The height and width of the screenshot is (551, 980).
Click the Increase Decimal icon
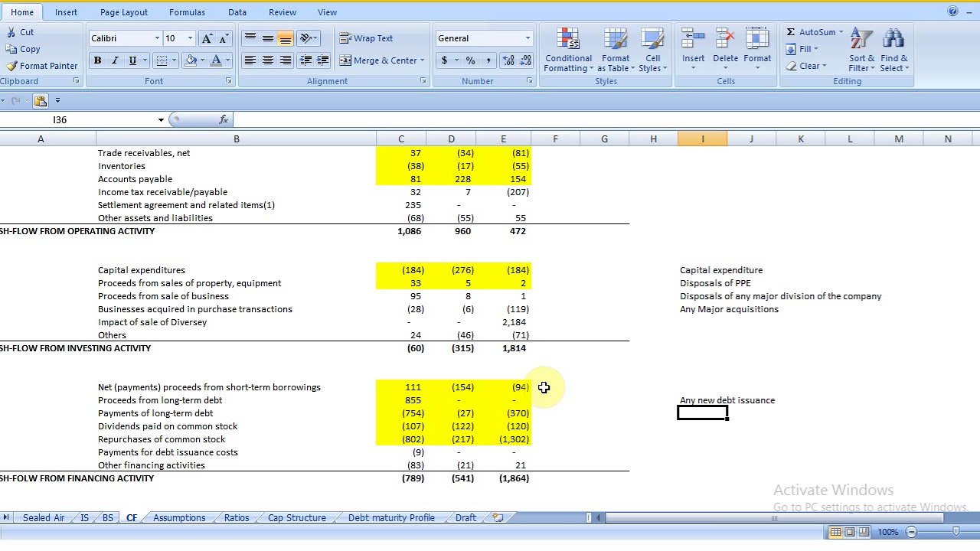pos(509,60)
